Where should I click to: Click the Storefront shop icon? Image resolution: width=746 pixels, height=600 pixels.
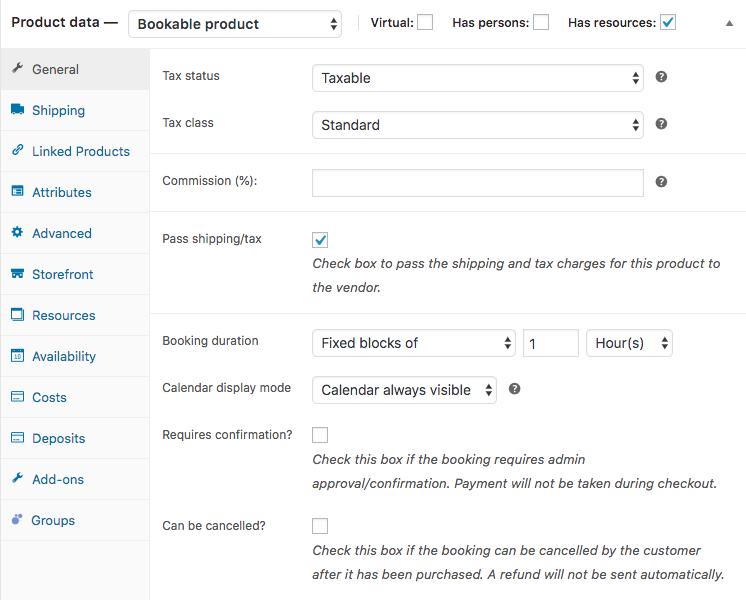[17, 274]
